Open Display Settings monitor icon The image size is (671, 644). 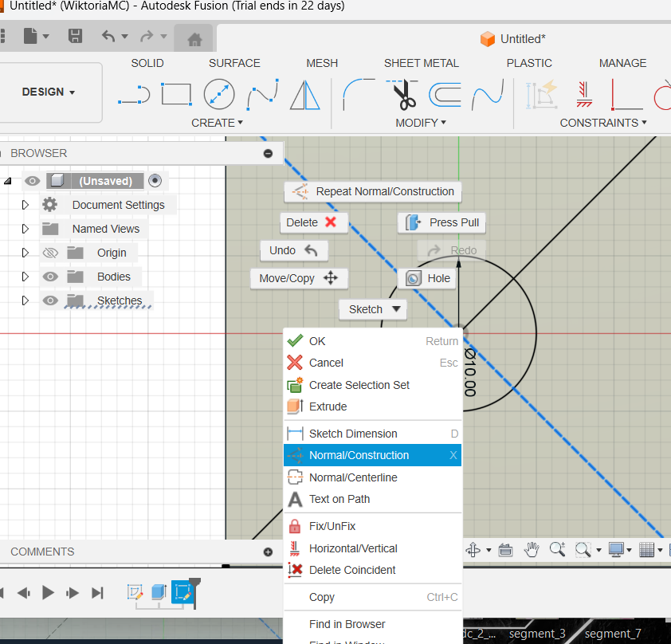point(616,549)
